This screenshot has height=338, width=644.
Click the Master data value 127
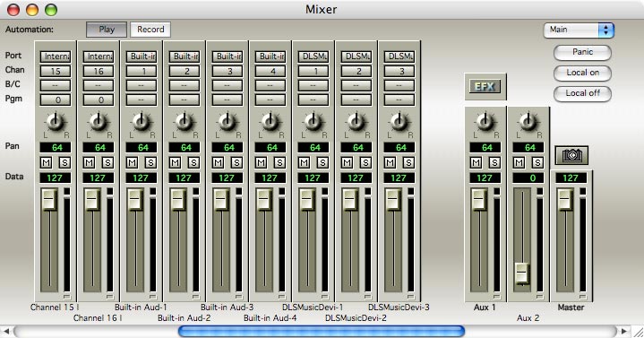571,178
